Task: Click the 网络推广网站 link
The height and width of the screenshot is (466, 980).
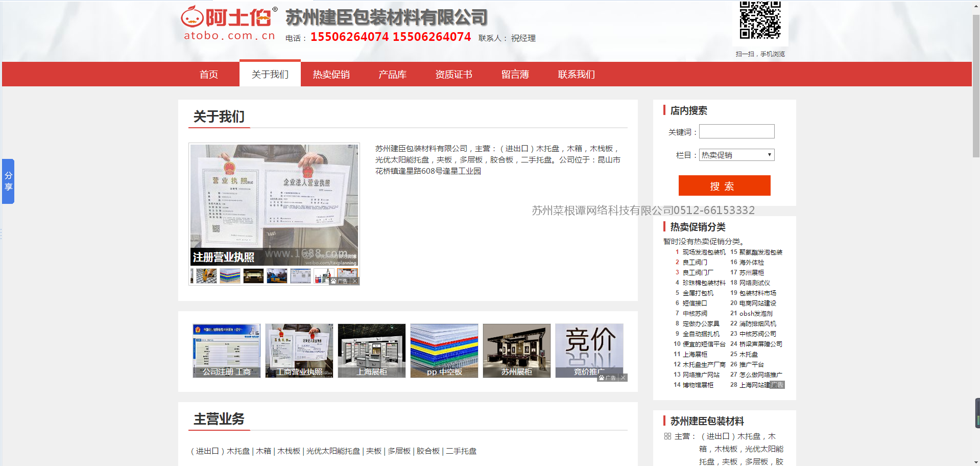Action: click(x=701, y=375)
